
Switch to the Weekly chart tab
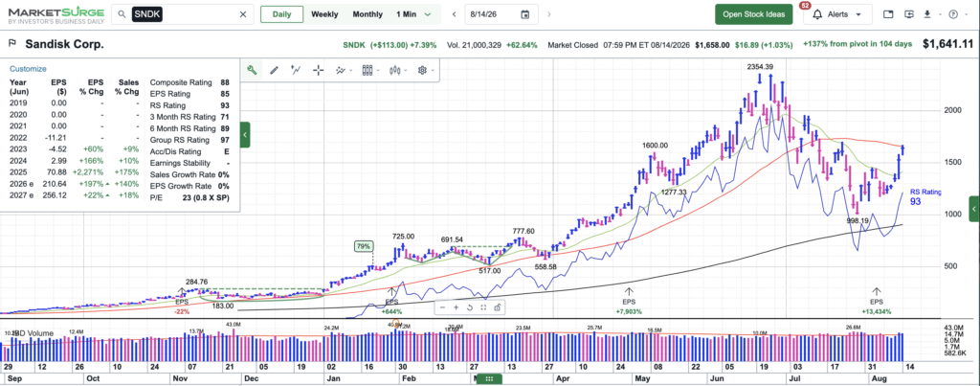click(325, 14)
